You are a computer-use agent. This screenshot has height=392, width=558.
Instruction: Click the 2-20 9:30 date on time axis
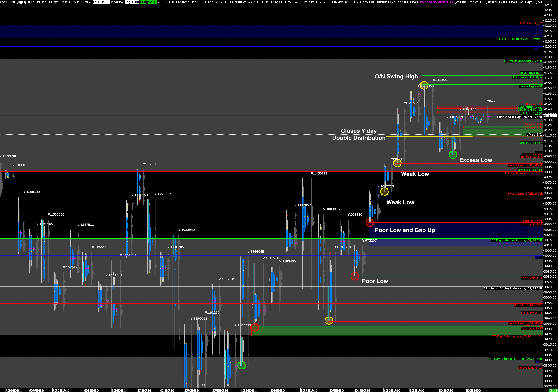pyautogui.click(x=14, y=390)
